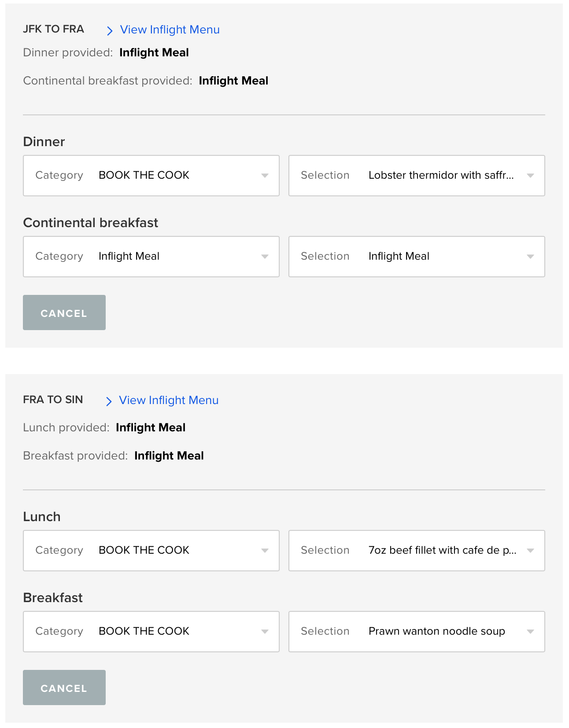Click arrow icon in Continental breakfast Category box
The width and height of the screenshot is (569, 728).
click(265, 257)
